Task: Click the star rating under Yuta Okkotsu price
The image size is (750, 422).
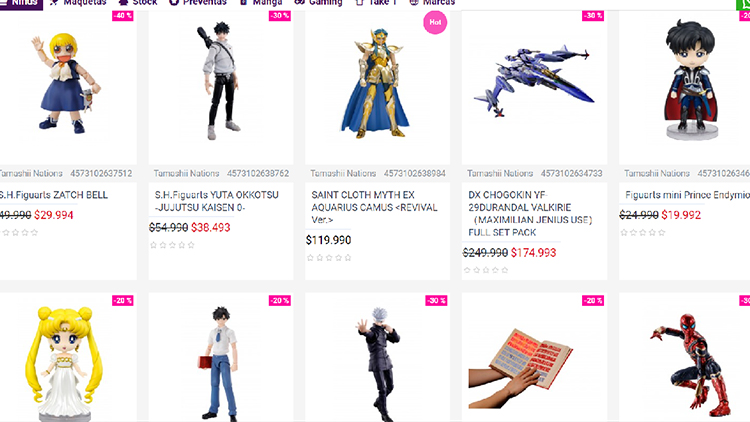Action: coord(172,245)
